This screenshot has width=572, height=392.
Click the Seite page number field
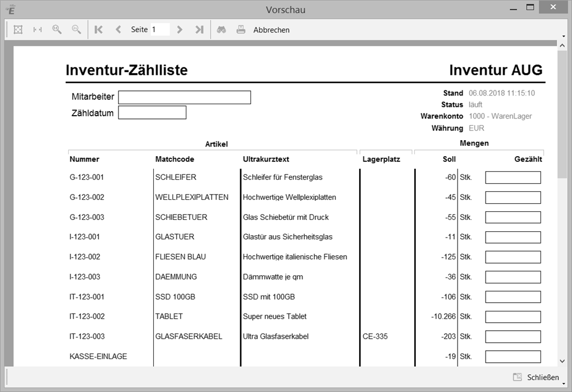160,30
